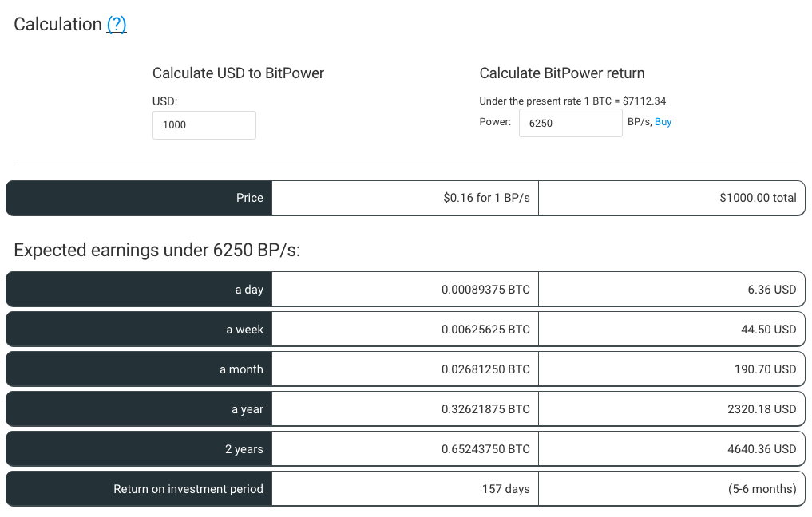Click the 'Expected earnings under 6250 BP/s' heading
This screenshot has width=812, height=517.
pyautogui.click(x=157, y=250)
